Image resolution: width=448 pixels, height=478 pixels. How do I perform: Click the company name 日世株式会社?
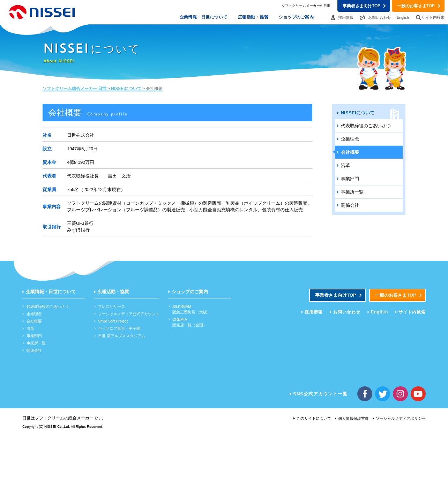coord(81,135)
